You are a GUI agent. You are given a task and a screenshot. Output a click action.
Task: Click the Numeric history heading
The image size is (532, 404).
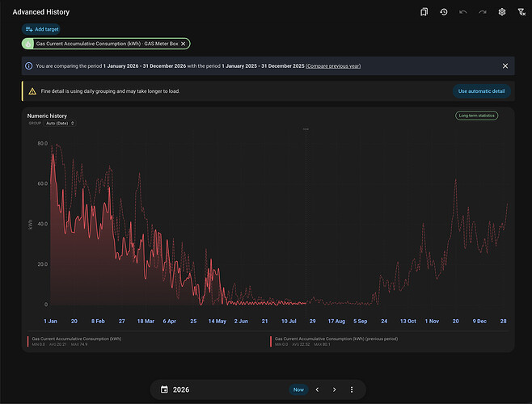click(47, 116)
